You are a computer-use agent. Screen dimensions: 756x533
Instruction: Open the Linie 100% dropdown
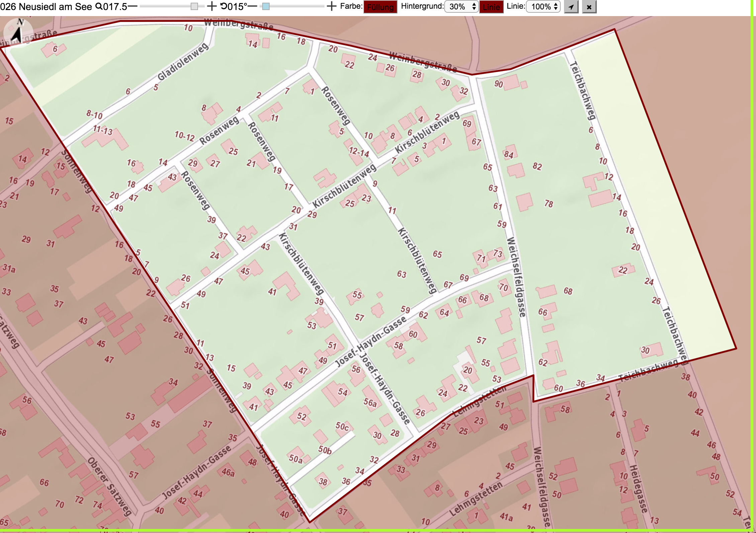click(543, 7)
